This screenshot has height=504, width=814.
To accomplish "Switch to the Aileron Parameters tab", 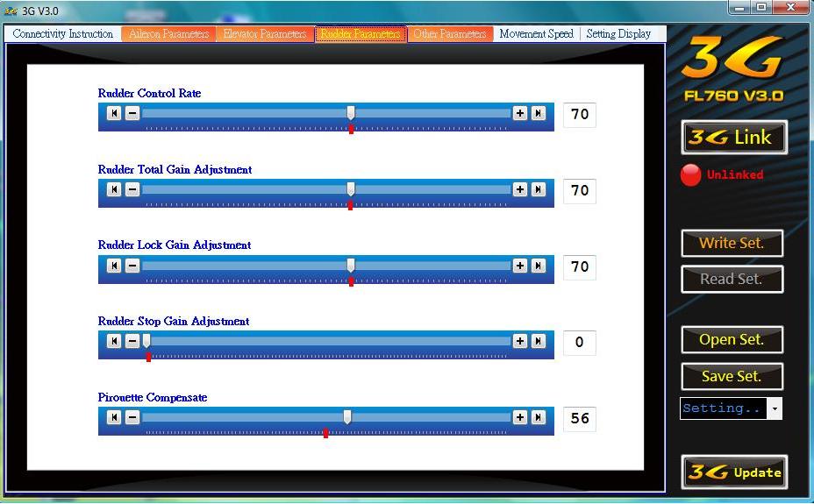I will point(168,34).
